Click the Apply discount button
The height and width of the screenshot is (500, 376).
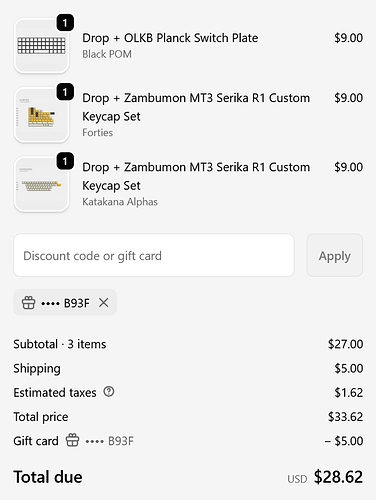point(335,255)
